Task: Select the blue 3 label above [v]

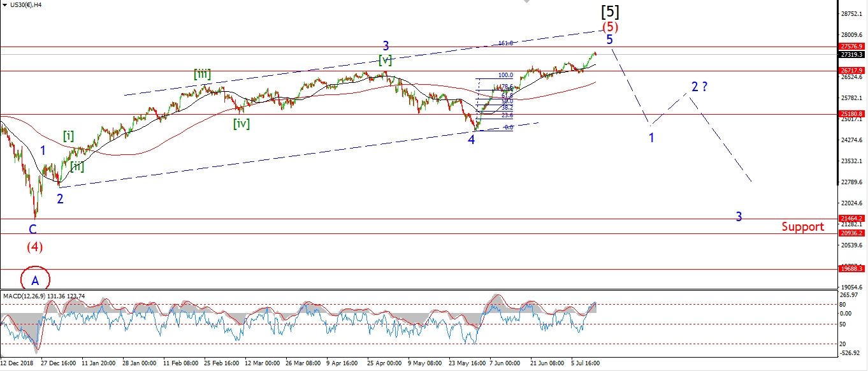Action: point(386,46)
